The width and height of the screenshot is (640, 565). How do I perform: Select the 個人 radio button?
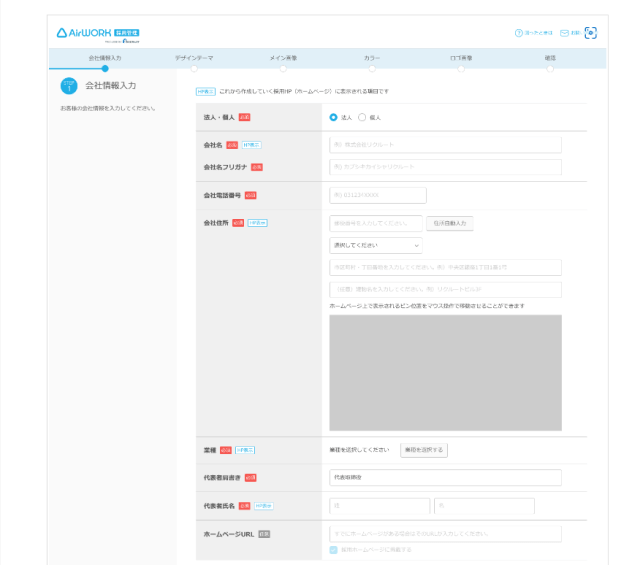(x=362, y=117)
